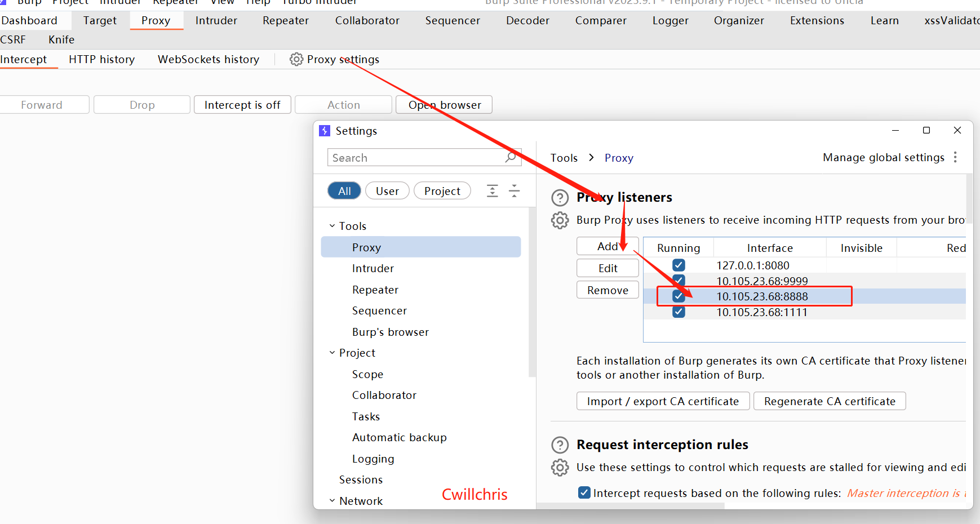Viewport: 980px width, 524px height.
Task: Click the Interface column header
Action: (770, 248)
